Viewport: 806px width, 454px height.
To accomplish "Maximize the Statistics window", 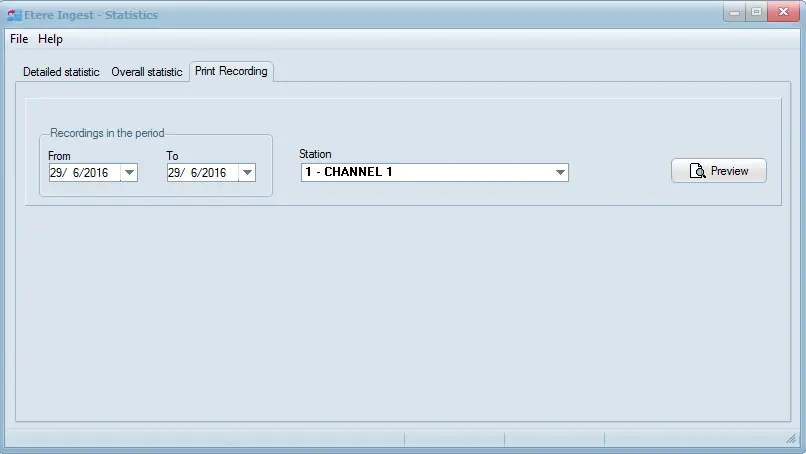I will coord(756,13).
